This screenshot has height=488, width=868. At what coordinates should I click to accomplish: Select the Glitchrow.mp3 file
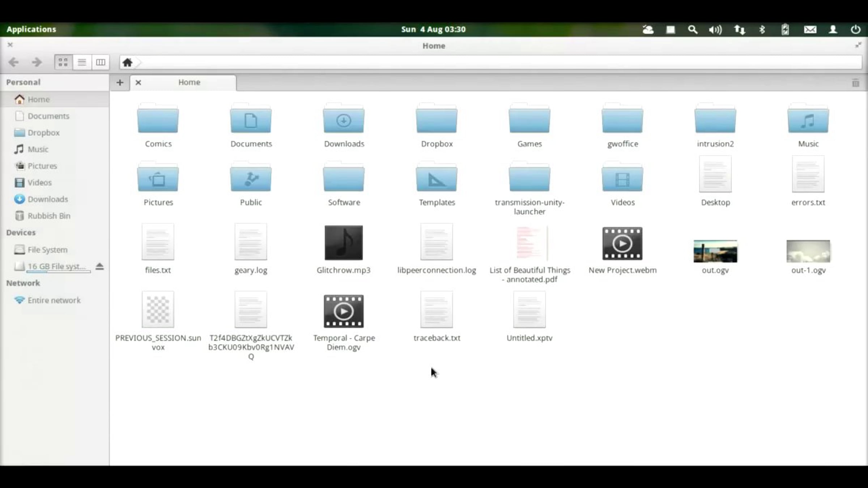point(344,243)
